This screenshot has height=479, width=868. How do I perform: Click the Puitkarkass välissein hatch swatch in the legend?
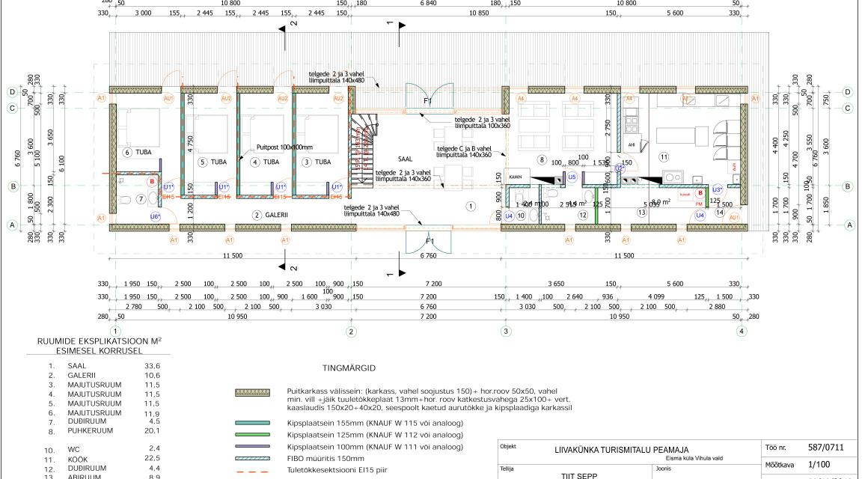tap(252, 393)
